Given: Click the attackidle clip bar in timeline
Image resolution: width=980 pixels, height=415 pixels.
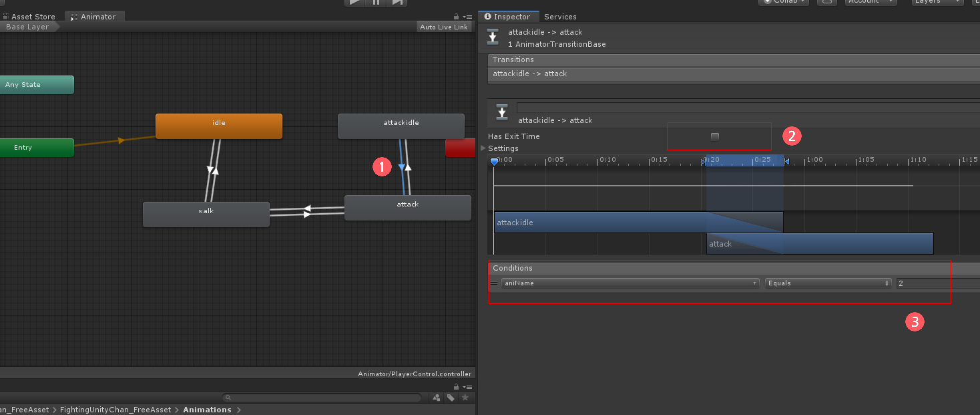Looking at the screenshot, I should point(638,223).
